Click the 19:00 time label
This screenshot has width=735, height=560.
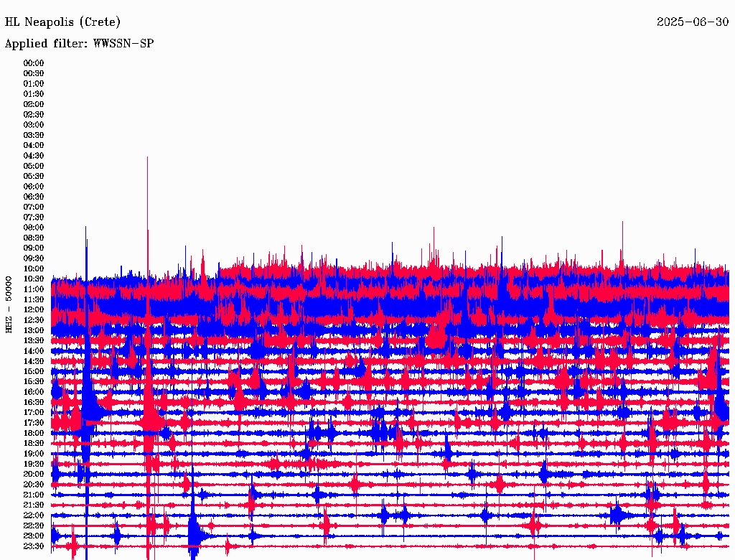click(x=34, y=454)
